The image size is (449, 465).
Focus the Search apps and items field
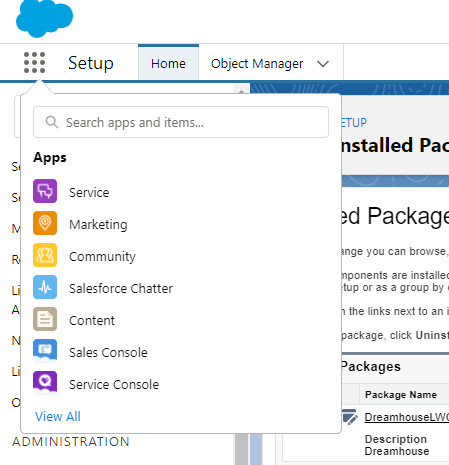click(x=181, y=122)
